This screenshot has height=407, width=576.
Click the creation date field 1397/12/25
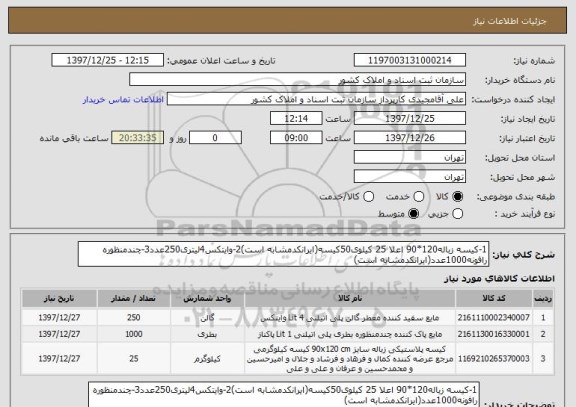[410, 119]
